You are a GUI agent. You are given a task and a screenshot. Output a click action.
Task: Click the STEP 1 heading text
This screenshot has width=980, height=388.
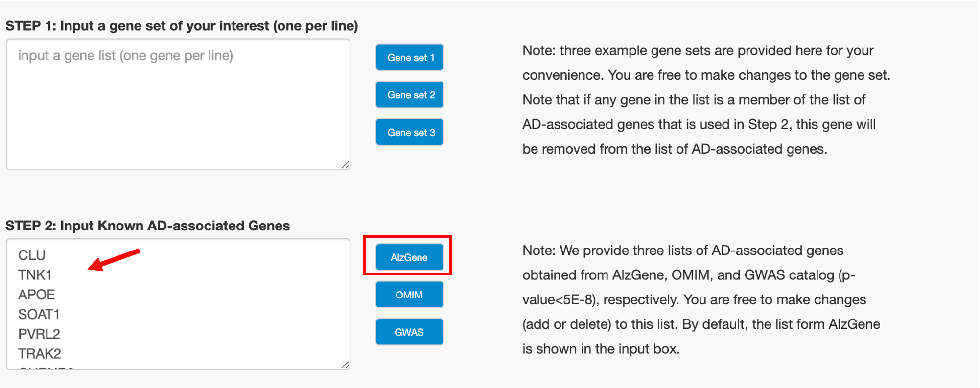click(x=182, y=26)
